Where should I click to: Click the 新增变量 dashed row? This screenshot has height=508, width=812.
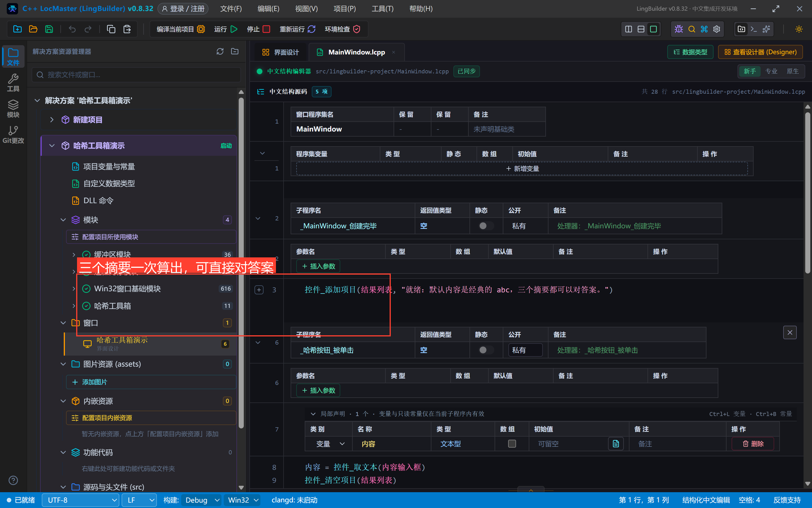tap(522, 168)
